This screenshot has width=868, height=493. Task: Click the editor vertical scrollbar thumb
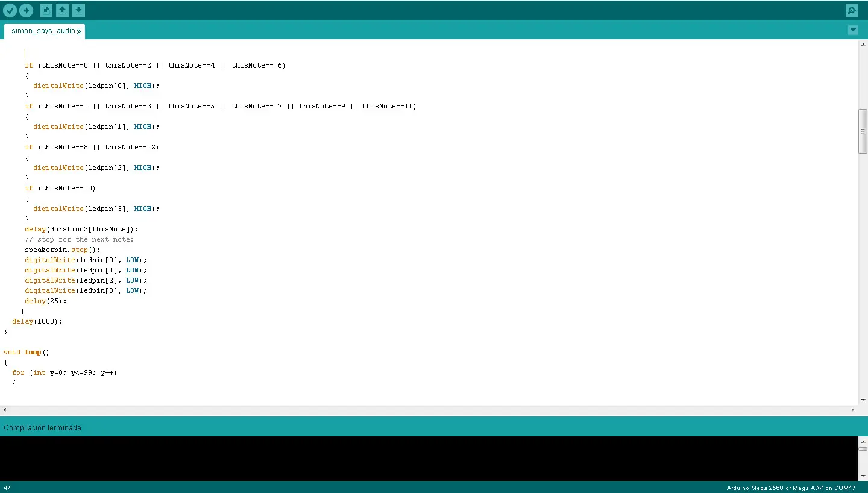pyautogui.click(x=863, y=131)
